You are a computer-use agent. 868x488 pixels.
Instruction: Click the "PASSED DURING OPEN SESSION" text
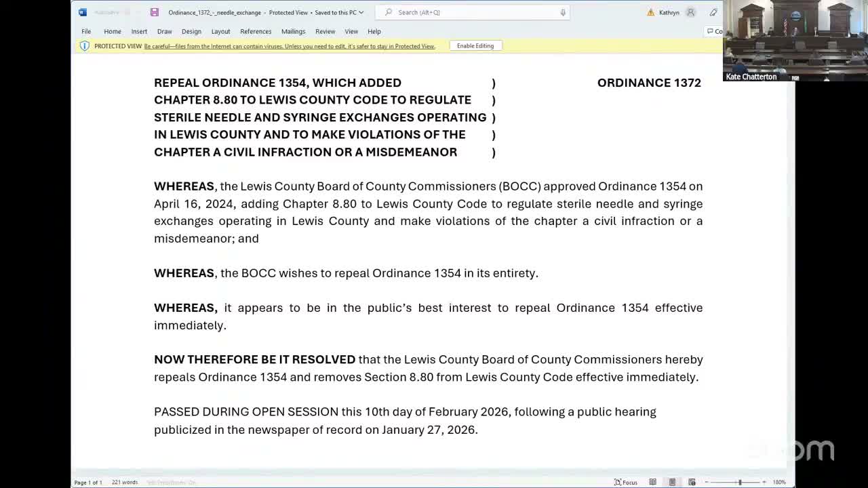point(246,411)
